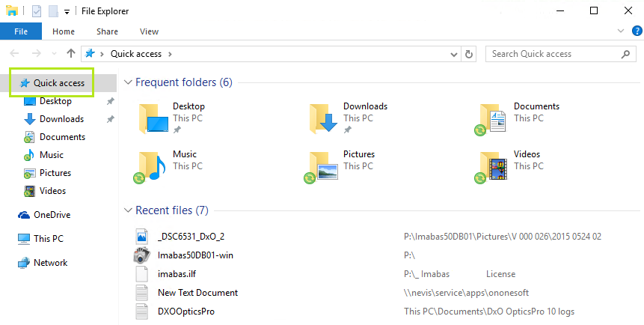This screenshot has width=644, height=325.
Task: Click the search magnifier icon
Action: tap(625, 54)
